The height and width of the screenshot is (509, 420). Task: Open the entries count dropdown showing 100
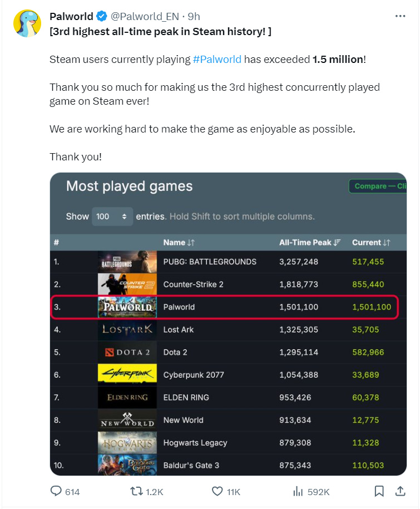click(x=112, y=217)
